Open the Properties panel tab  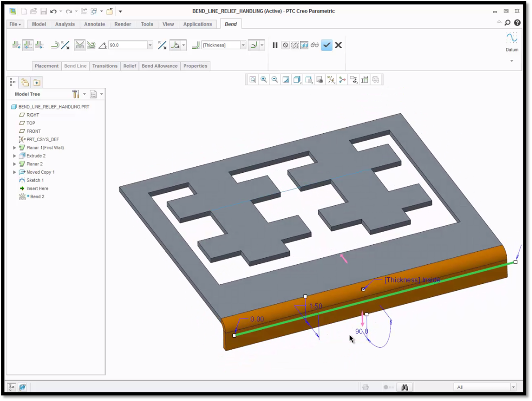click(195, 66)
